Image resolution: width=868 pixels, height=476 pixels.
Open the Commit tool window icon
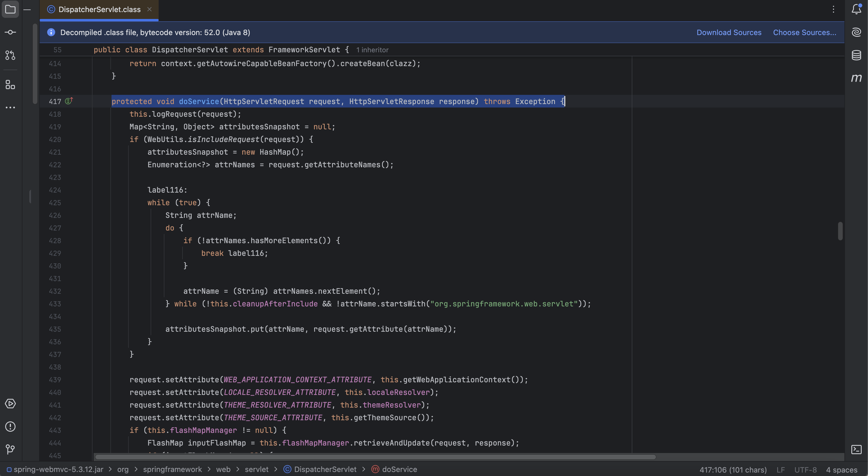click(10, 32)
